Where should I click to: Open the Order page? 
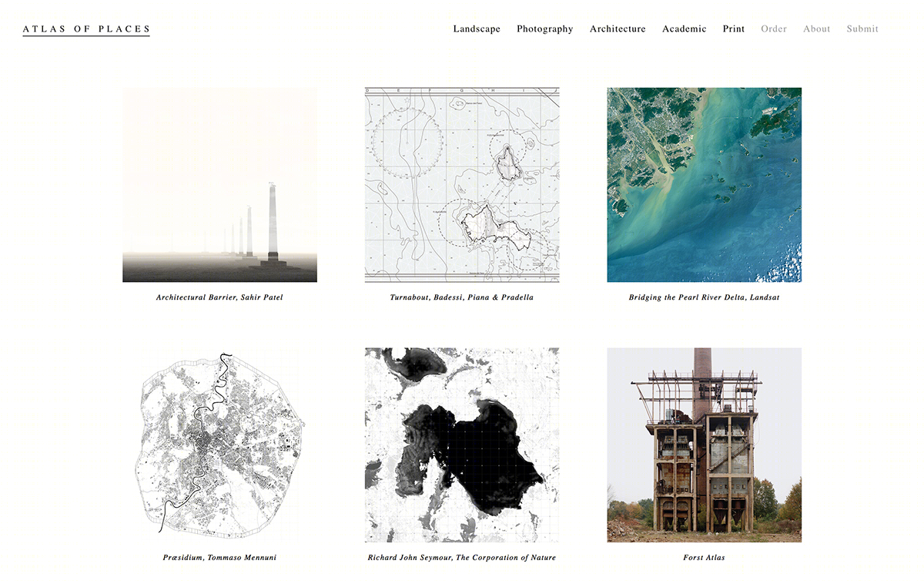click(x=774, y=29)
